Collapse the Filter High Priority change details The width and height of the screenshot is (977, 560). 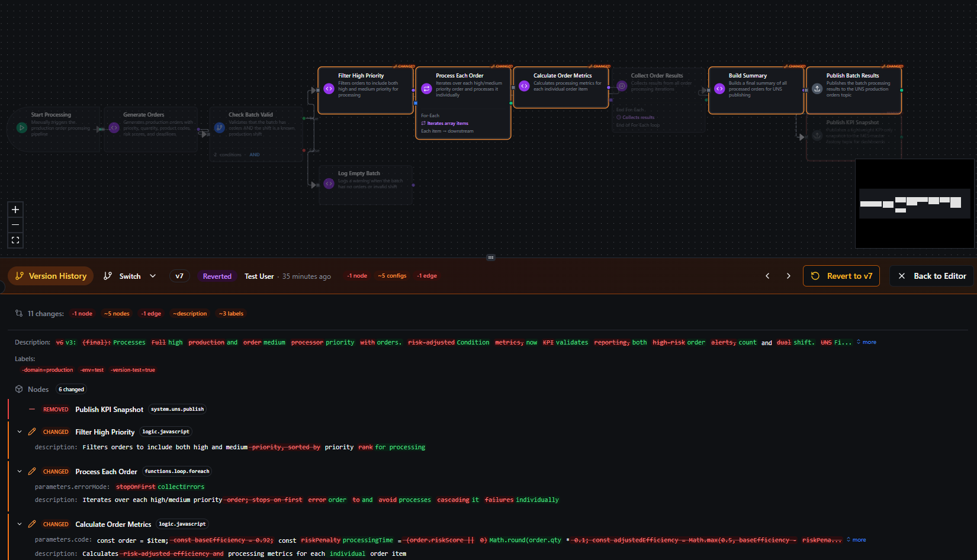point(19,432)
